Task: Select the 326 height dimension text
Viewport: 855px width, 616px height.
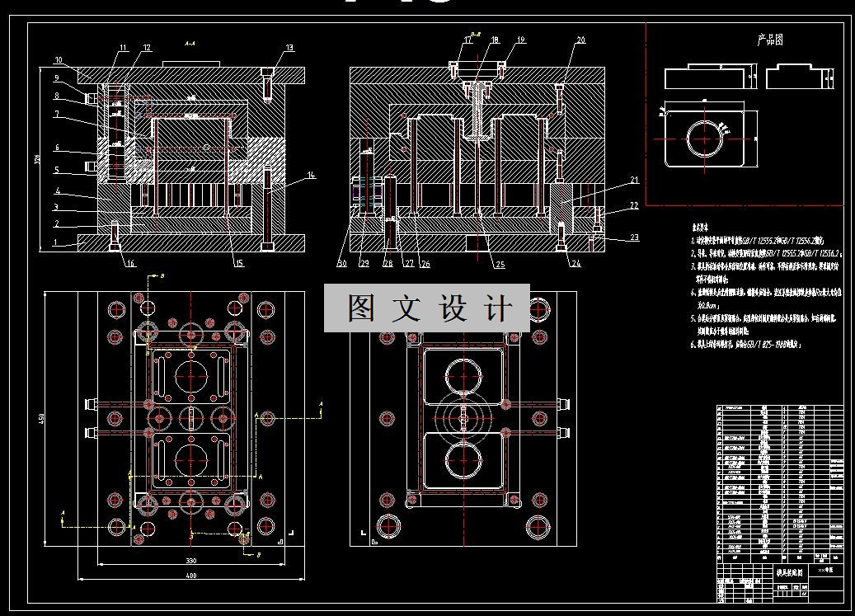Action: [37, 160]
